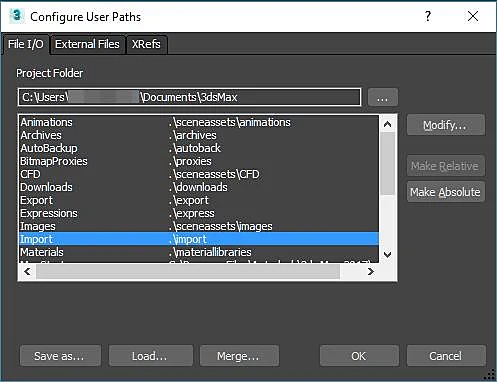This screenshot has height=382, width=497.
Task: Select the Materials path row
Action: click(199, 252)
